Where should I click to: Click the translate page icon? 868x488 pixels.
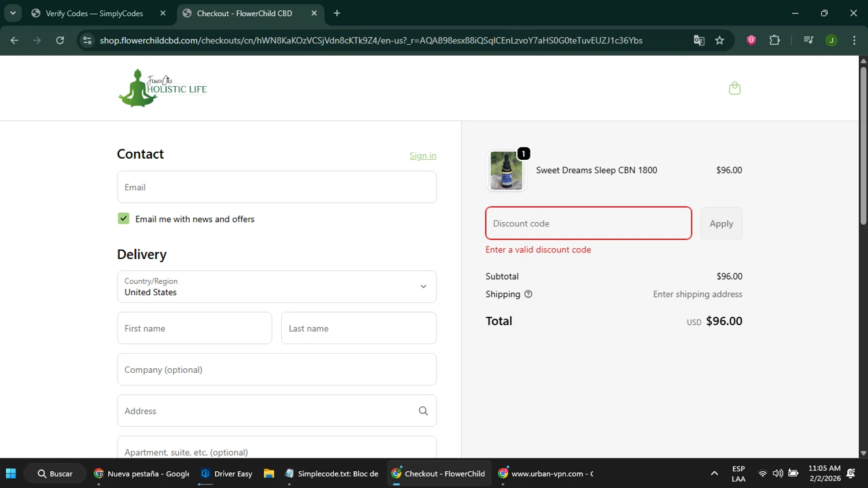click(x=699, y=41)
